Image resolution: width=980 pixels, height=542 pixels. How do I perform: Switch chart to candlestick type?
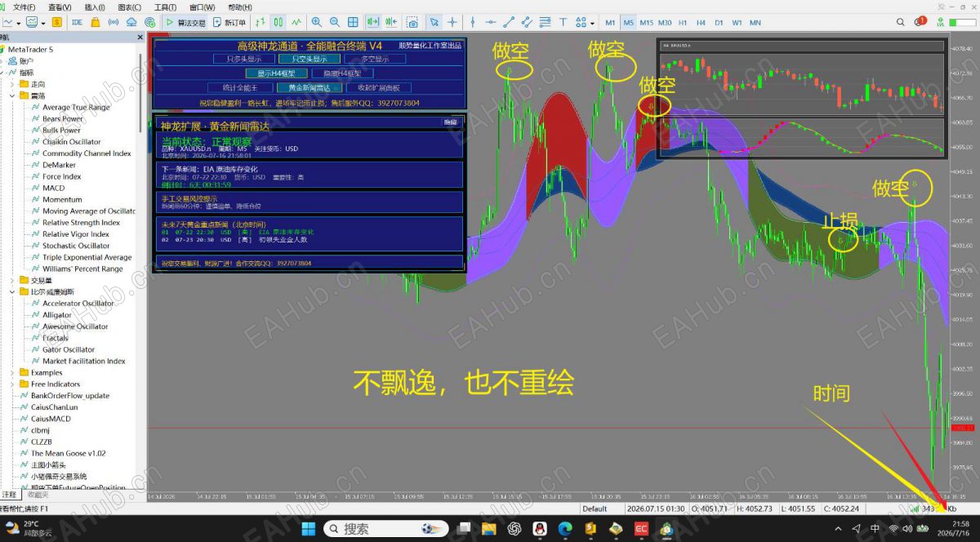[x=278, y=22]
